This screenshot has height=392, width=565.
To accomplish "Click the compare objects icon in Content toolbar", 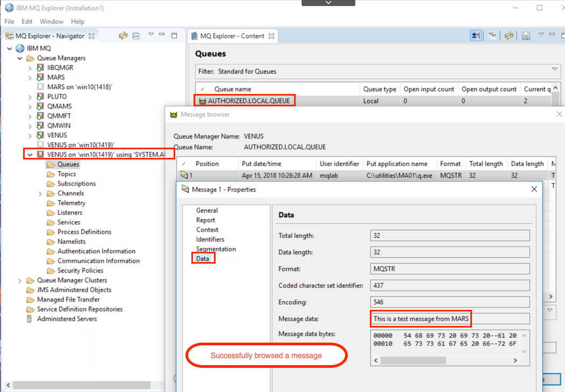I will click(492, 35).
